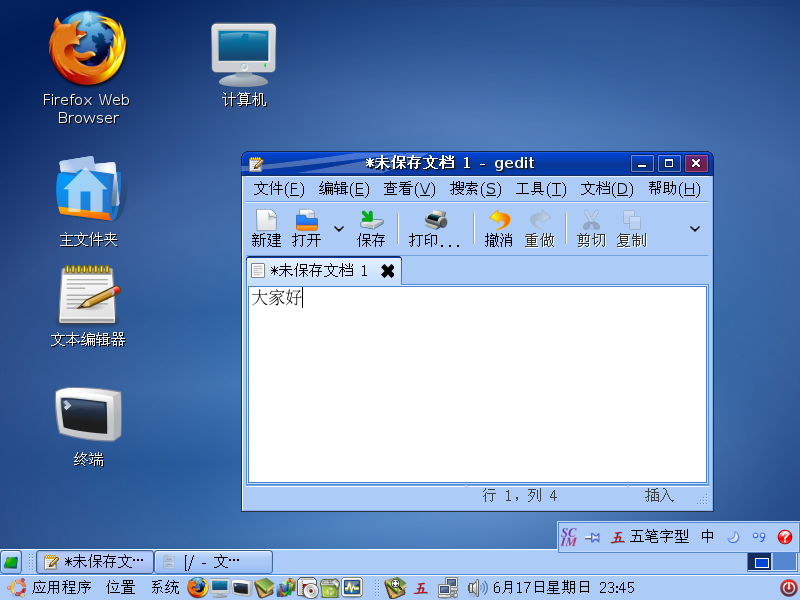
Task: Select the Firefox Web Browser desktop icon
Action: pyautogui.click(x=87, y=68)
